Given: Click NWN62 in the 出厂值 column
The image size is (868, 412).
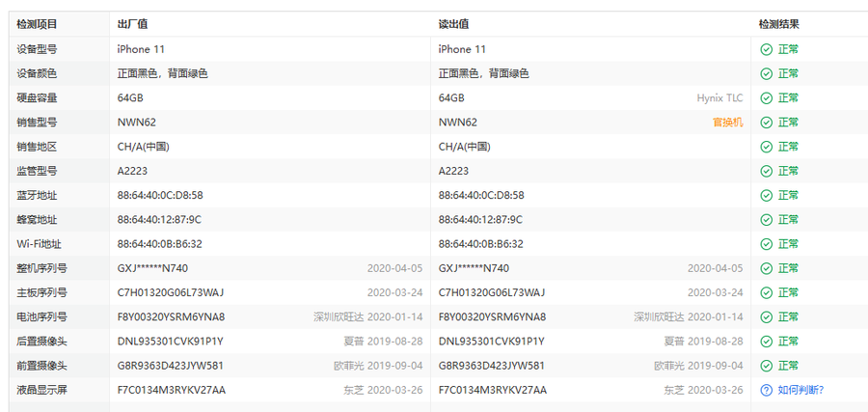Looking at the screenshot, I should coord(137,123).
